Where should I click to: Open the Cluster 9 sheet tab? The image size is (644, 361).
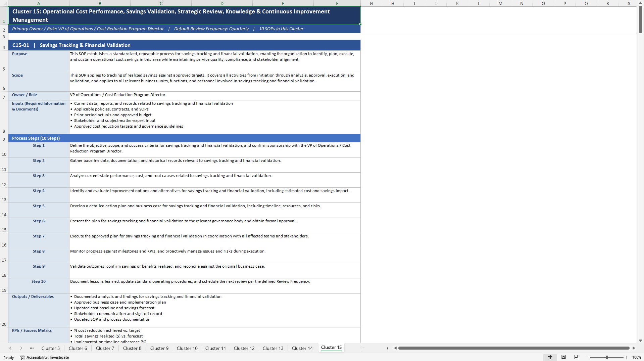(x=159, y=348)
